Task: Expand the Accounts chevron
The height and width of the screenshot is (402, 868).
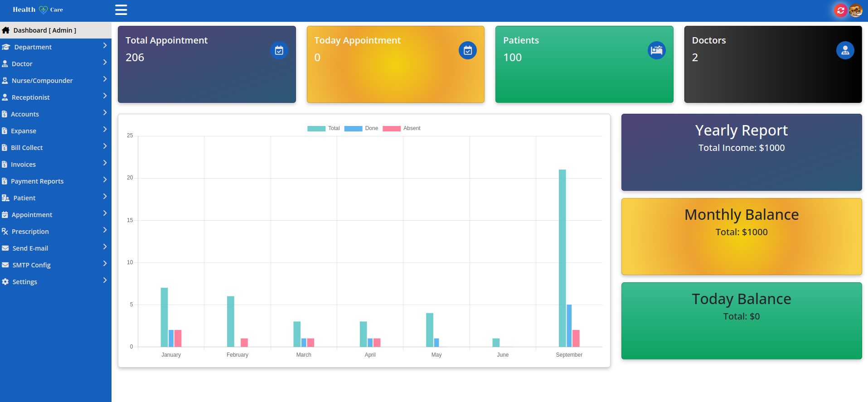Action: [105, 112]
